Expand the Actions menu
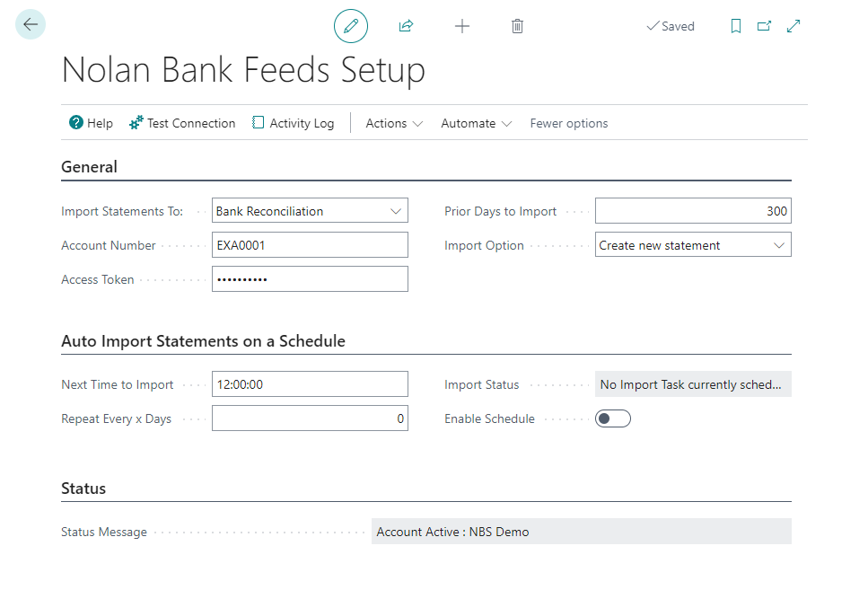The width and height of the screenshot is (868, 590). click(x=394, y=123)
